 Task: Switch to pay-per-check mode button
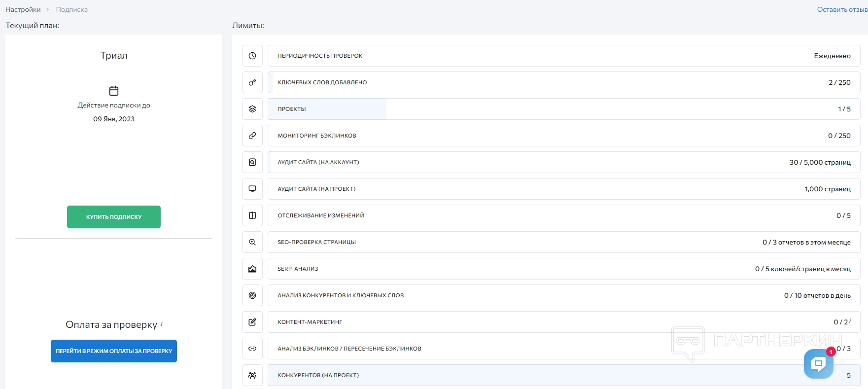point(114,351)
